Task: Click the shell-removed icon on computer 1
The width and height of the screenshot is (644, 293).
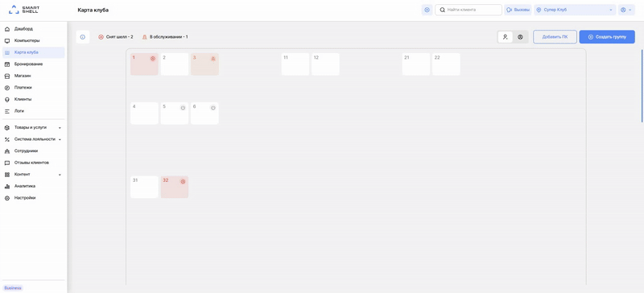Action: 152,58
